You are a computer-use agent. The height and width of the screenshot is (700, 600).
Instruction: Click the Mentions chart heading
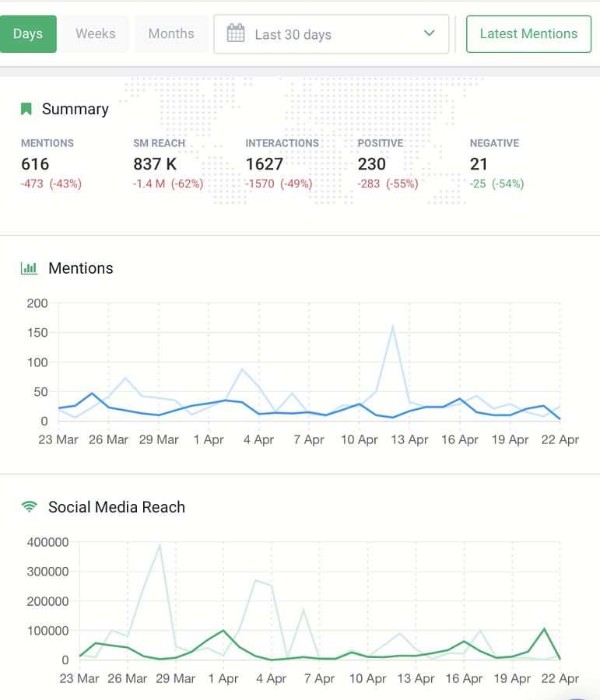[x=81, y=268]
